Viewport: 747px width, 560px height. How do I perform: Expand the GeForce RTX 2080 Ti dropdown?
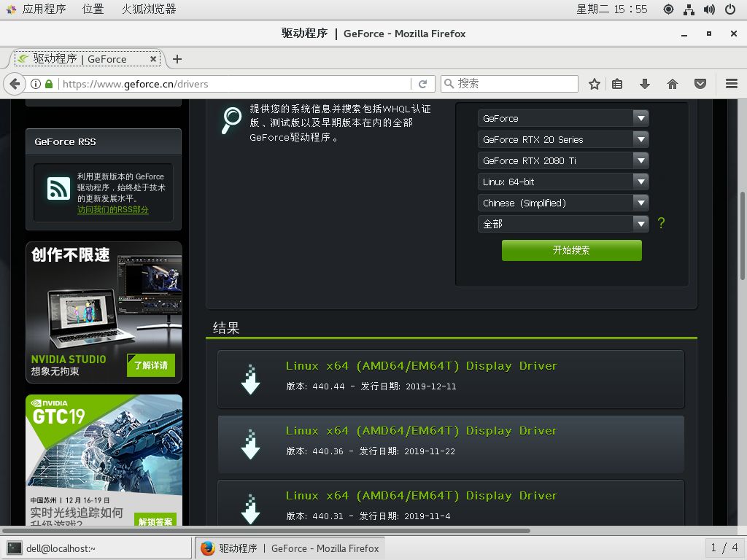(562, 160)
